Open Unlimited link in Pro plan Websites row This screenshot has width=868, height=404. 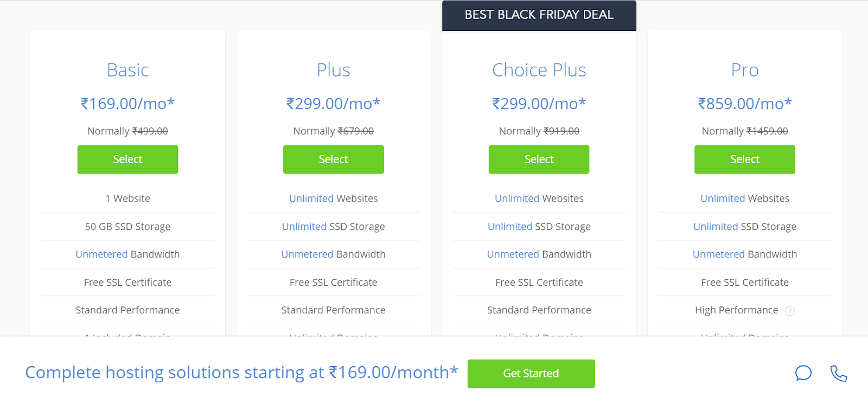tap(722, 198)
